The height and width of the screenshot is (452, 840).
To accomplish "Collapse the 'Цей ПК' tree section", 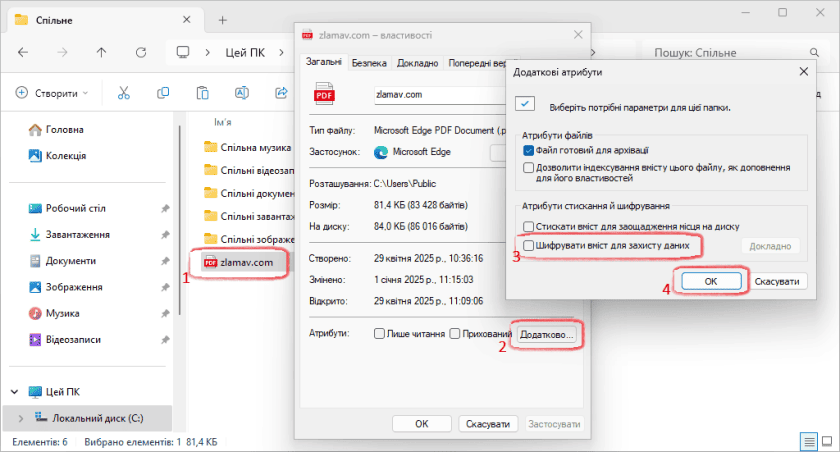I will click(x=14, y=391).
